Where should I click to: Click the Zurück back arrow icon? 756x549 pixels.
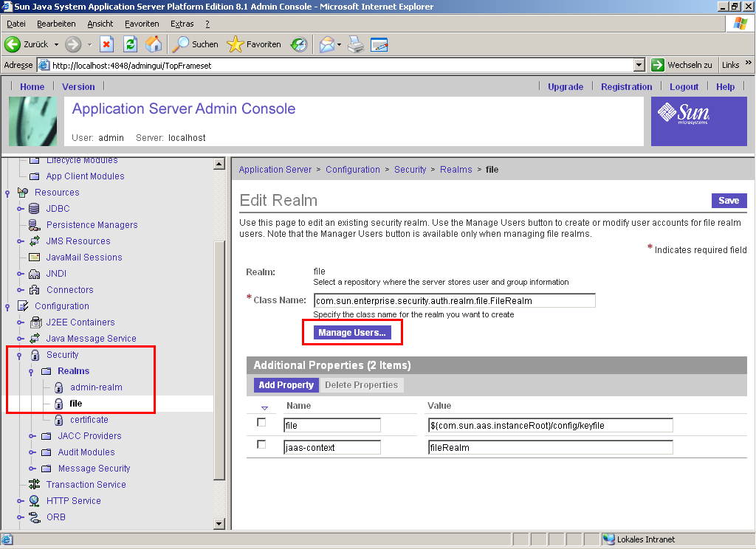click(13, 44)
